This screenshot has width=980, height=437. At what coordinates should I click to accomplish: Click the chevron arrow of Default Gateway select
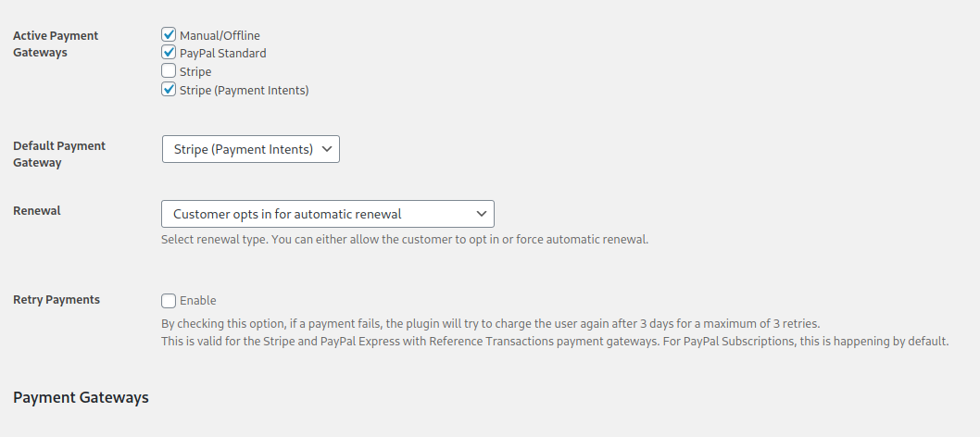(326, 149)
